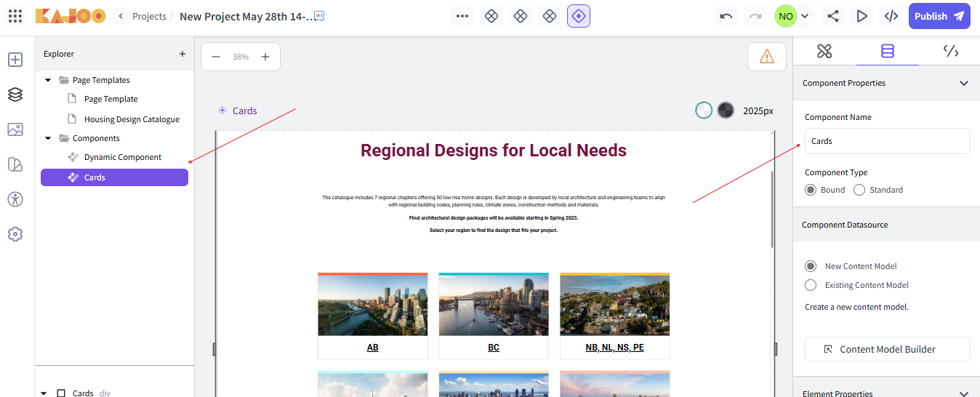The image size is (980, 397).
Task: Open the media images icon in sidebar
Action: point(15,129)
